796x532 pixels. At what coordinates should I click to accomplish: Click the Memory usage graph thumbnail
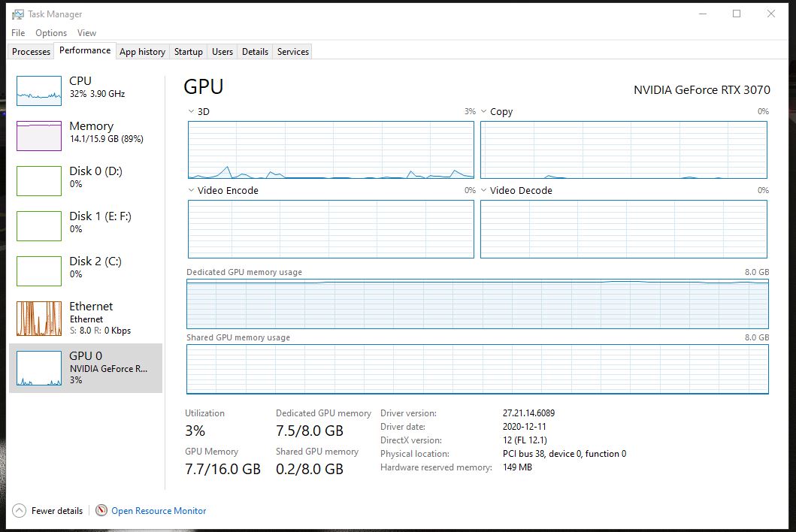[39, 135]
